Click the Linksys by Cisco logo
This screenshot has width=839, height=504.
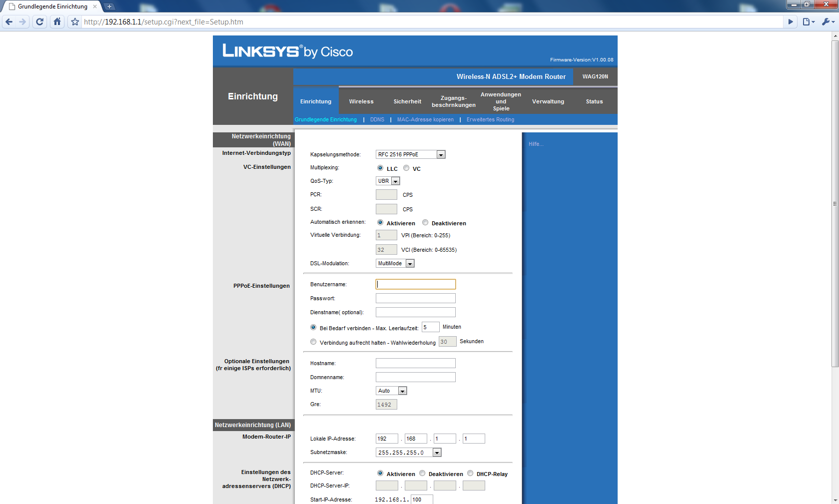coord(288,51)
